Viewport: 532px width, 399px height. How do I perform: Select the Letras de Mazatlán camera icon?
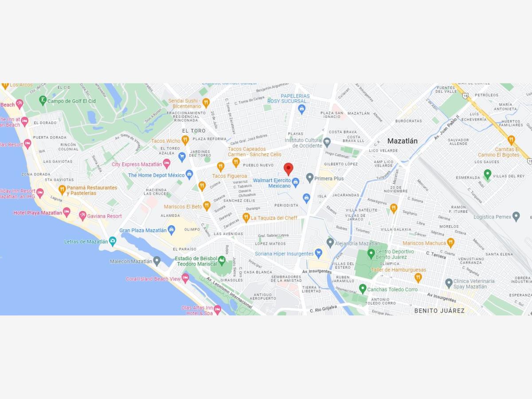tap(113, 242)
